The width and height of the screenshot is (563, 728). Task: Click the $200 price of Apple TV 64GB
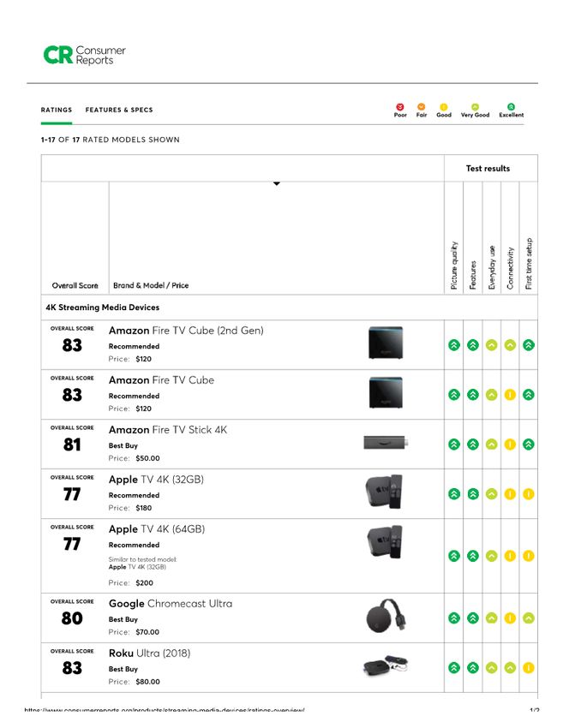click(145, 582)
